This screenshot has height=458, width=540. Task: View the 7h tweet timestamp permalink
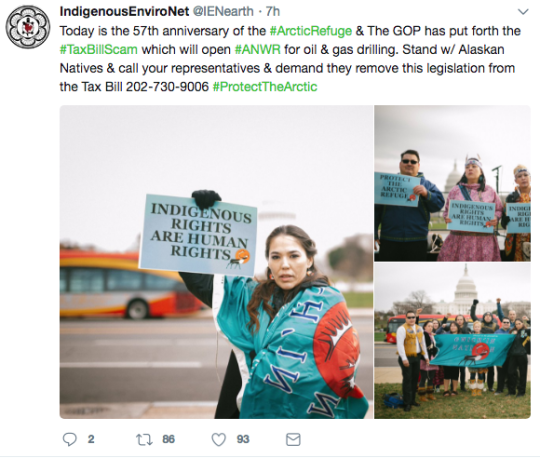click(273, 11)
